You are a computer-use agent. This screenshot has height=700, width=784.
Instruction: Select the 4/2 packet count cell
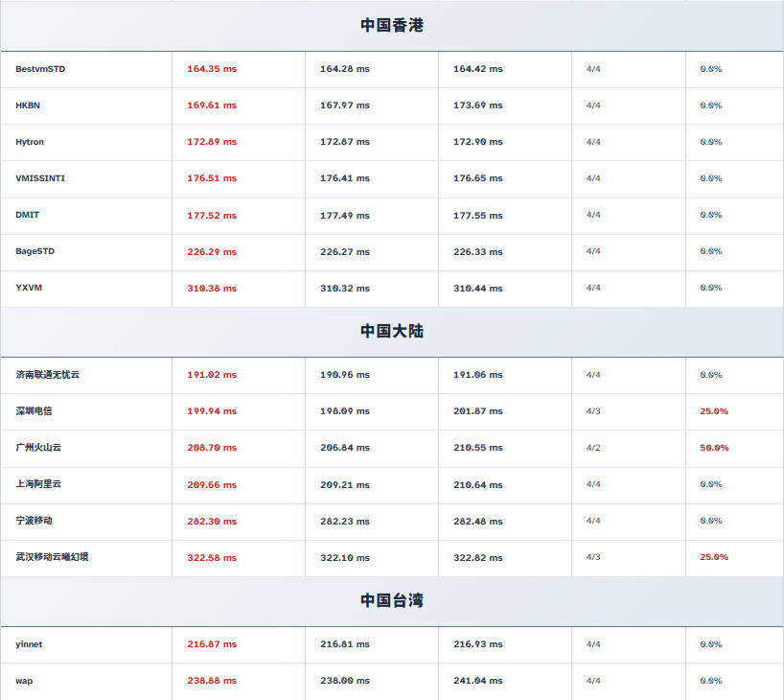pyautogui.click(x=593, y=448)
